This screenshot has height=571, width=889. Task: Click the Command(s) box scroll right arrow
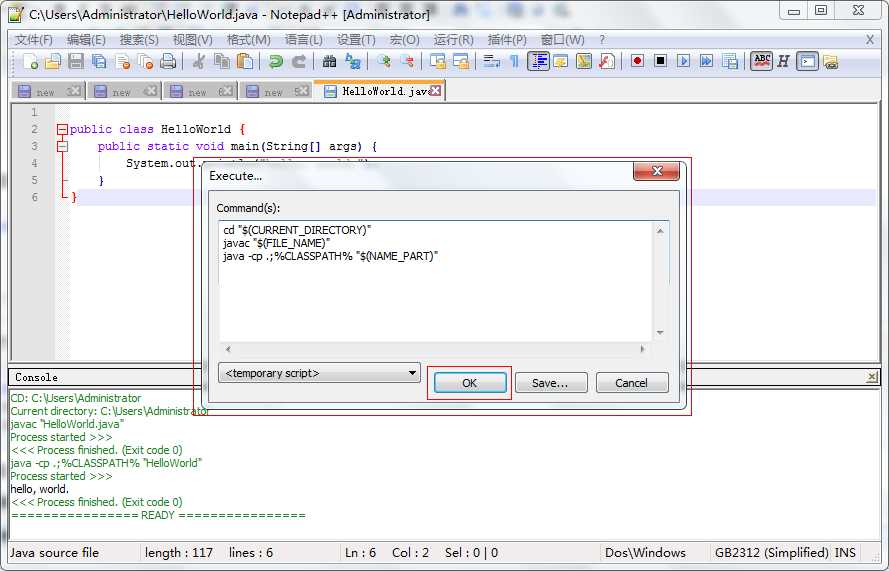[642, 349]
